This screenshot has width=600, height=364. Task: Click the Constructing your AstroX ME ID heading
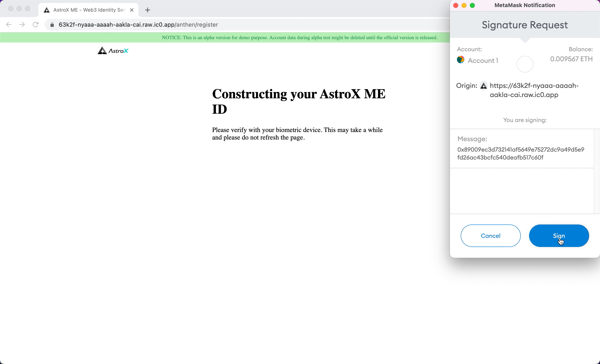299,101
